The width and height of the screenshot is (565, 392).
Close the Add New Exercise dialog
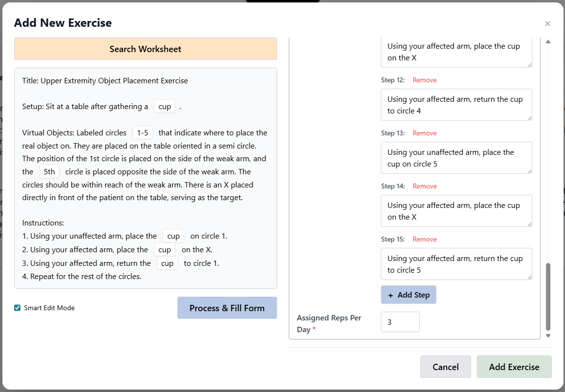(x=547, y=24)
